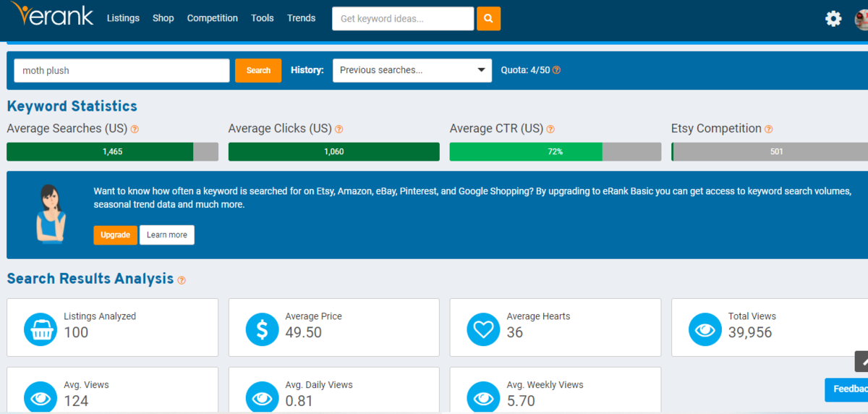The image size is (868, 414).
Task: Click help icon beside Etsy Competition
Action: click(x=768, y=129)
